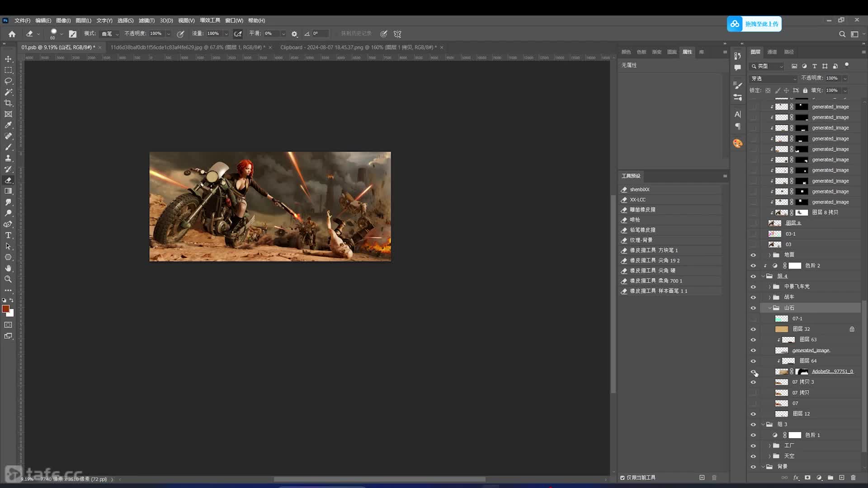Hide the 山石 group layer

pyautogui.click(x=753, y=308)
